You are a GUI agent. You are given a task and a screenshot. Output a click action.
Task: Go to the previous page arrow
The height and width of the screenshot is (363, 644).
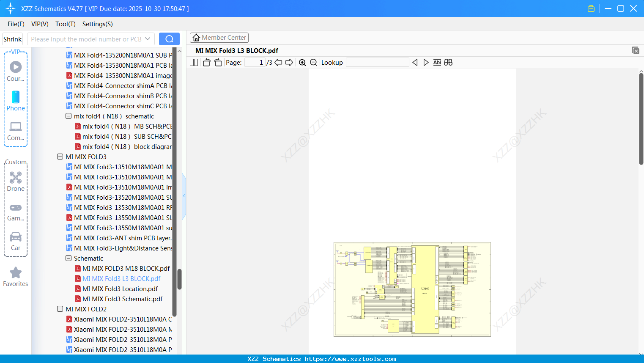(278, 62)
